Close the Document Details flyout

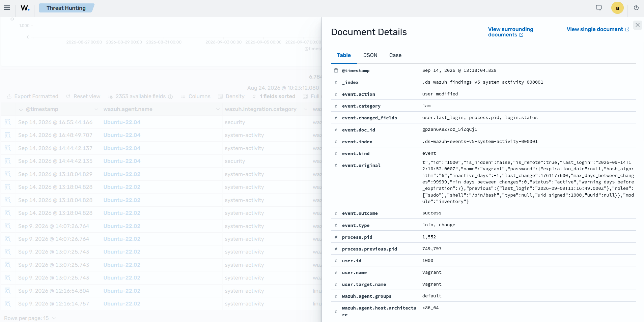click(x=638, y=25)
